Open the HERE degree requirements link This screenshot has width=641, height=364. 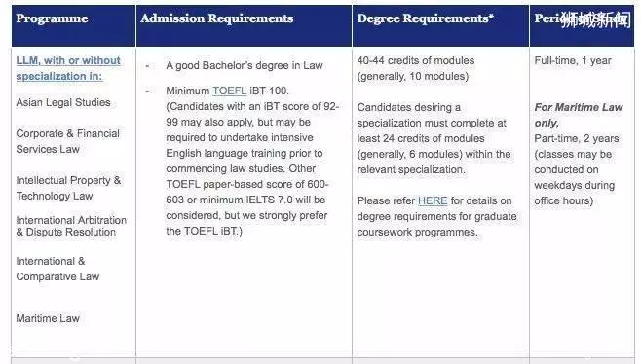[433, 200]
